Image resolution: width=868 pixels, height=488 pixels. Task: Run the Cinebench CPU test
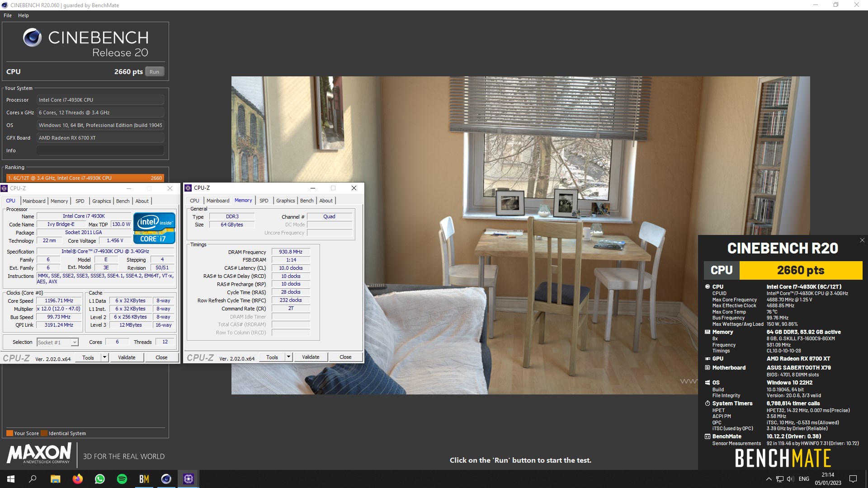[154, 72]
